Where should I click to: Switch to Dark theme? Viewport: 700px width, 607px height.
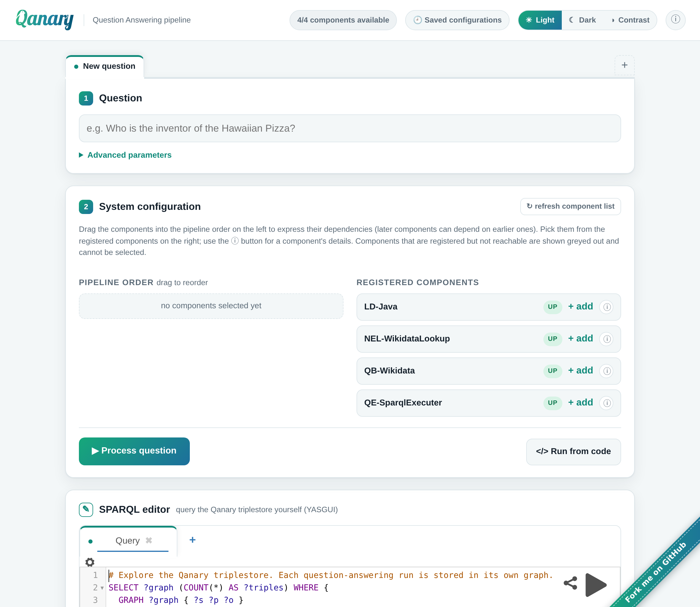(583, 20)
